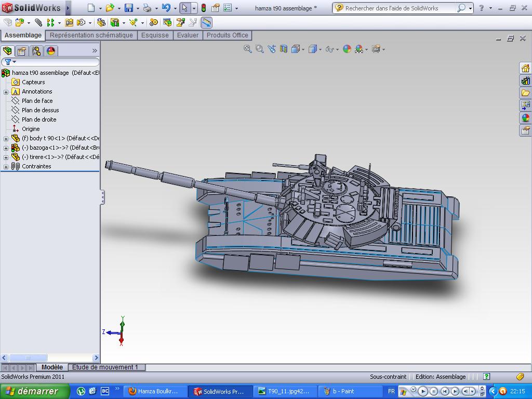Viewport: 532px width, 399px height.
Task: Click the Previous View icon
Action: point(272,49)
